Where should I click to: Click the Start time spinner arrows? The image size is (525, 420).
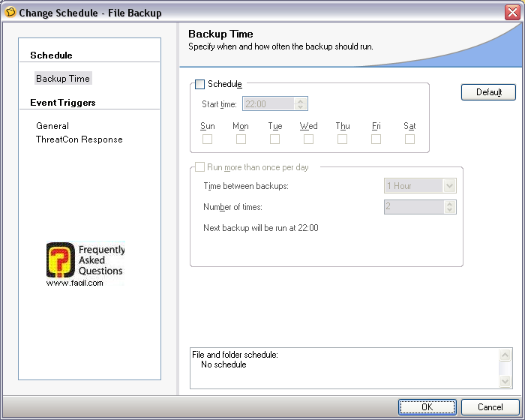pos(301,104)
